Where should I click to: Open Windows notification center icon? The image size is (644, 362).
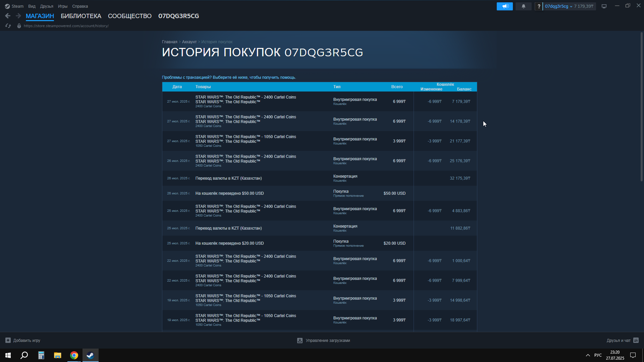click(x=633, y=355)
